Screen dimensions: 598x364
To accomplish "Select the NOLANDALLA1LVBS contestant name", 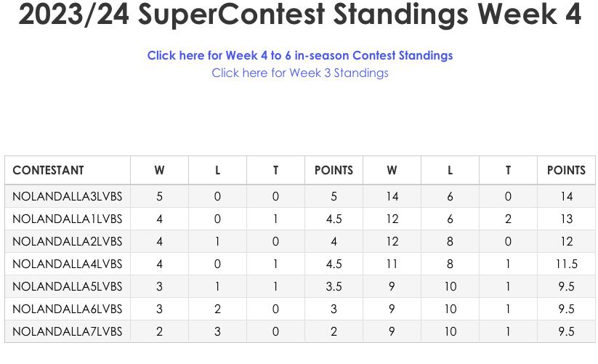I will (67, 219).
